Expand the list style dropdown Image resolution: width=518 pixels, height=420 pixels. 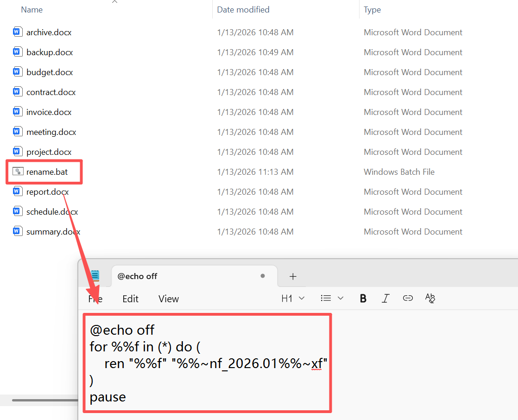(x=332, y=299)
